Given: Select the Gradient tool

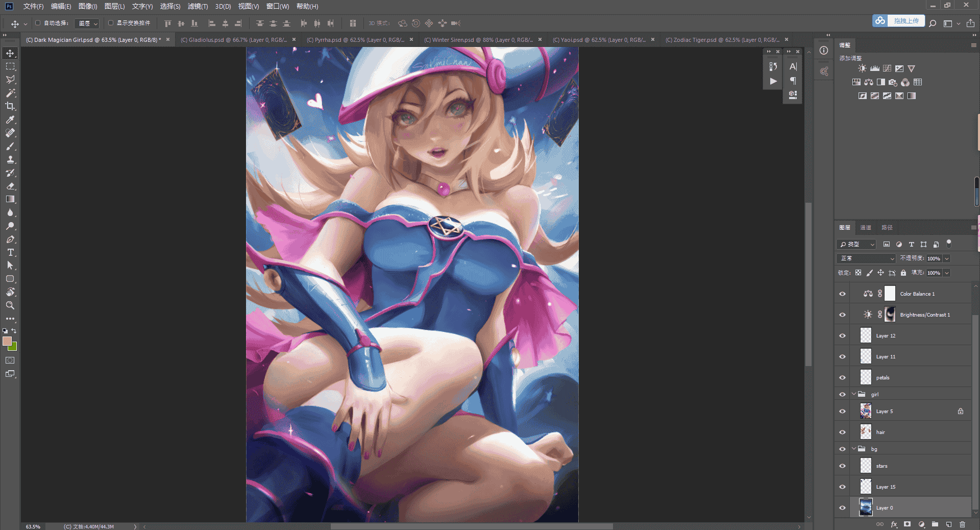Looking at the screenshot, I should pyautogui.click(x=10, y=199).
